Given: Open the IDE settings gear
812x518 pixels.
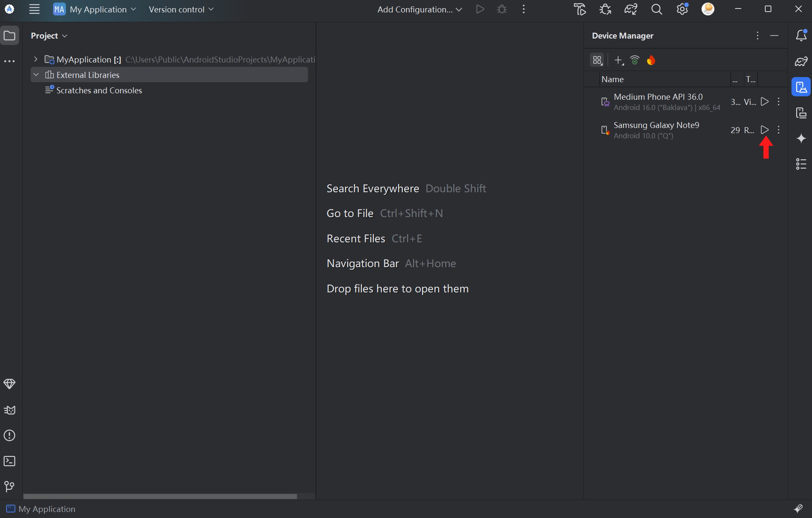Looking at the screenshot, I should [x=682, y=9].
